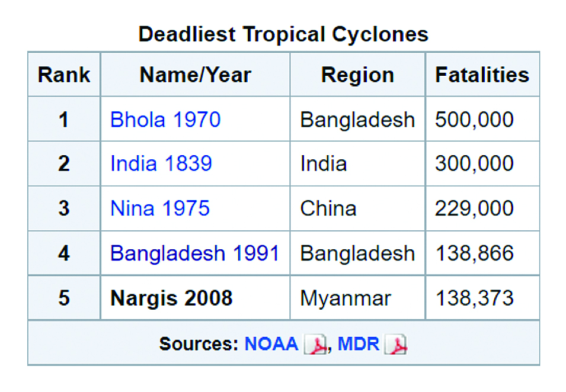This screenshot has height=392, width=566.
Task: Click the Name/Year column header
Action: [195, 75]
